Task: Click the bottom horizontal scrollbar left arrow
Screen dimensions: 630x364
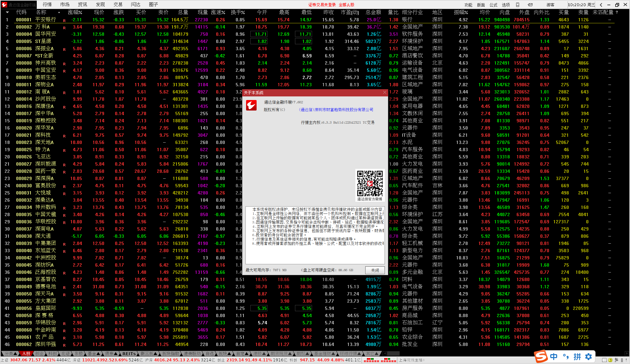Action: pos(385,354)
